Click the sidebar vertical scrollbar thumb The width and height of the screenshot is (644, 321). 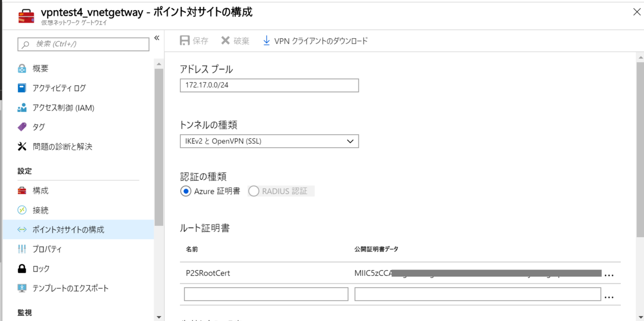click(x=158, y=147)
